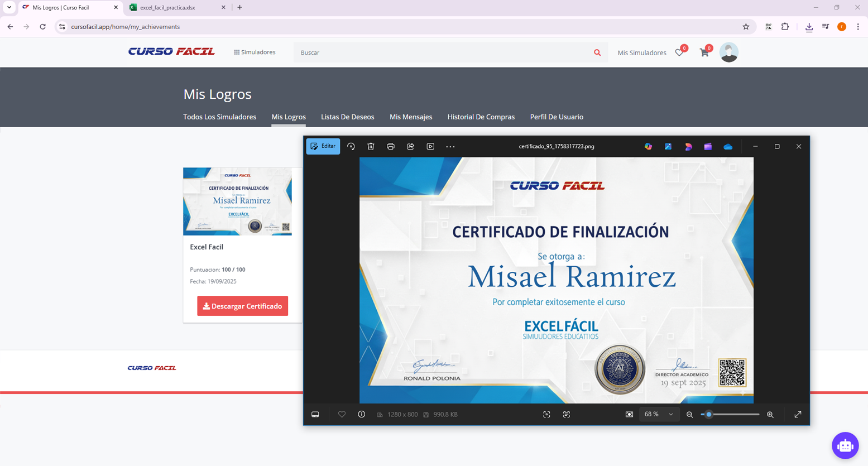Screen dimensions: 868x466
Task: Open the Excel Facil certificate thumbnail
Action: (237, 201)
